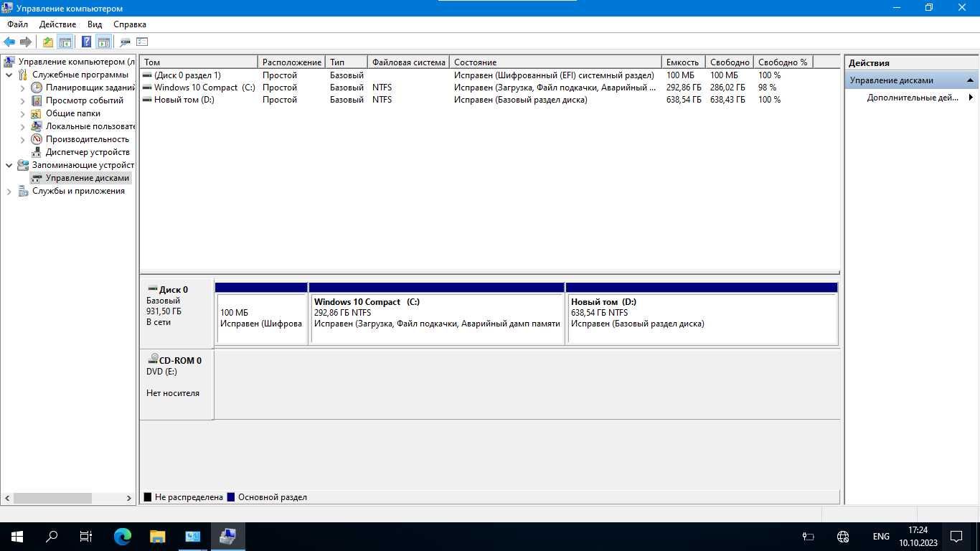
Task: Click the Settings checklist toolbar icon
Action: [142, 42]
